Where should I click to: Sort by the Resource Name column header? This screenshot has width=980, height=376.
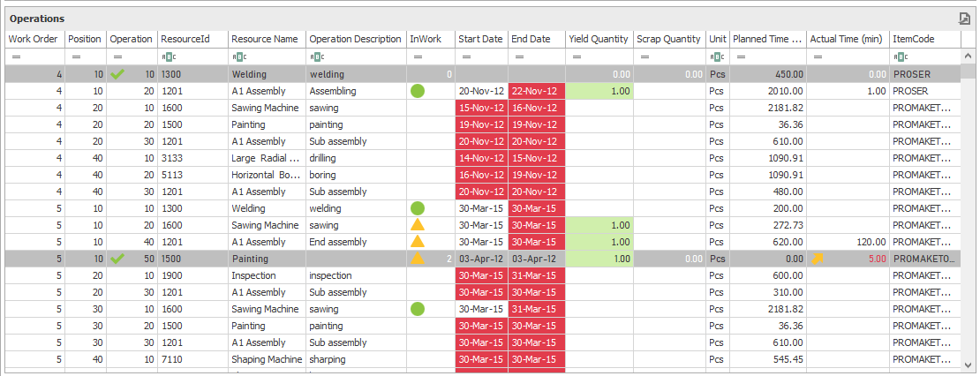(265, 39)
